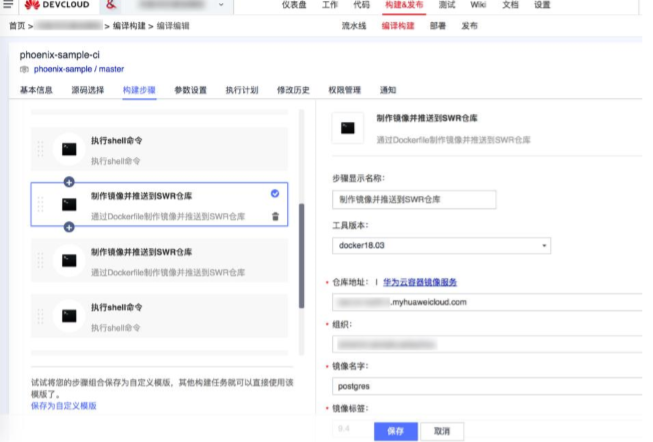
Task: Click the 首页 breadcrumb link
Action: pyautogui.click(x=17, y=26)
